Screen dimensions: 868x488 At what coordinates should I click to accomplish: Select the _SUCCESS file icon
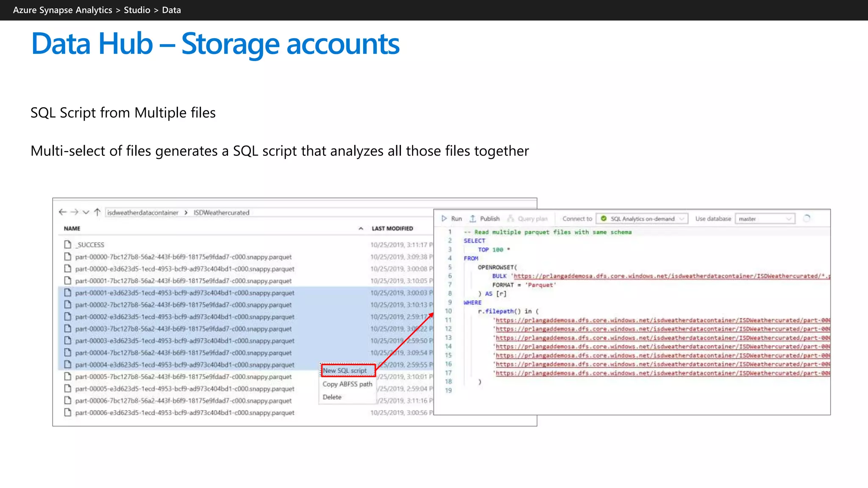point(67,244)
